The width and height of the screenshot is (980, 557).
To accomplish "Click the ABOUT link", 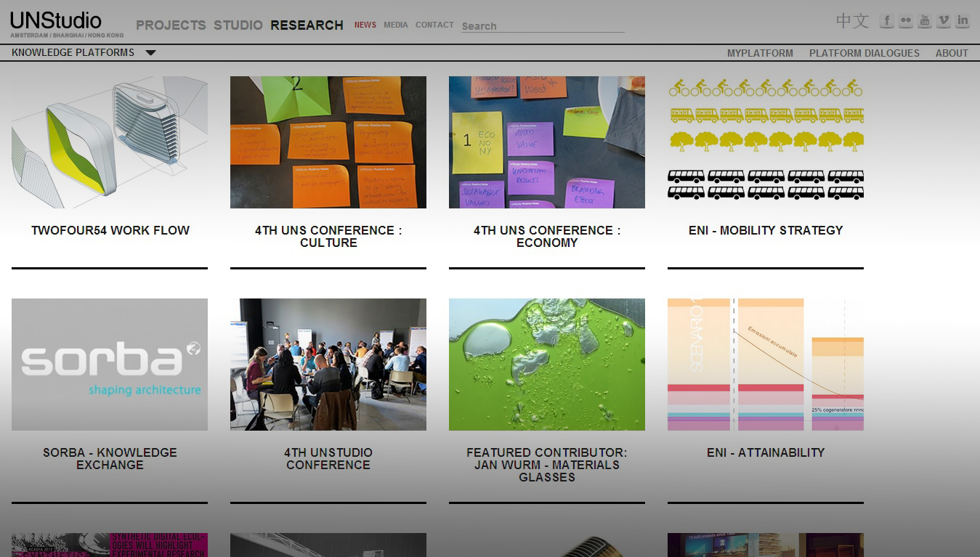I will pos(951,52).
